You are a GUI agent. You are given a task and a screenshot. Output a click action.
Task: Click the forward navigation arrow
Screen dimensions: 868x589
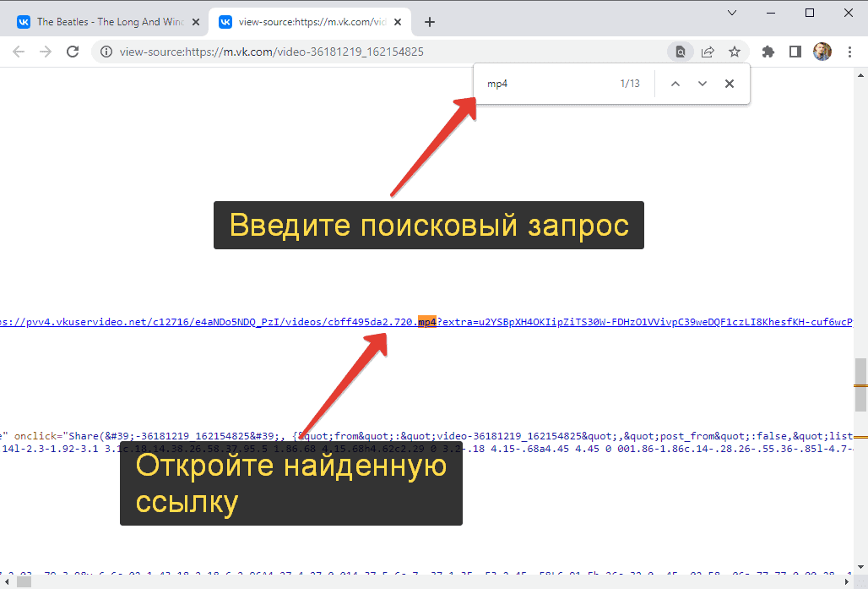pos(46,52)
